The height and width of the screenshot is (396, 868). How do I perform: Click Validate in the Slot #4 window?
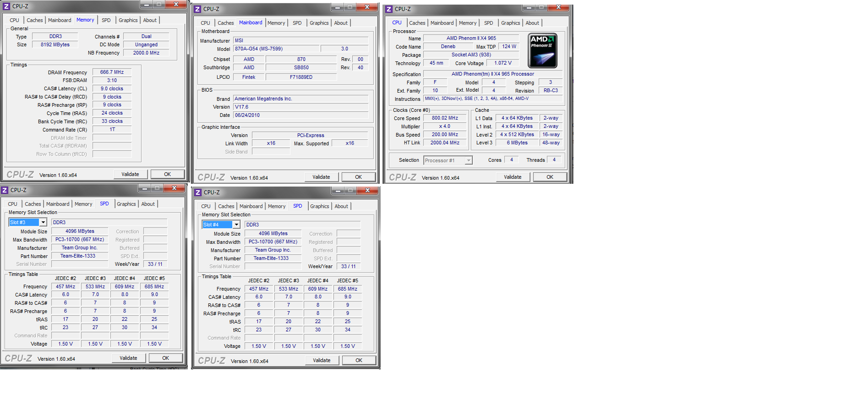point(322,360)
